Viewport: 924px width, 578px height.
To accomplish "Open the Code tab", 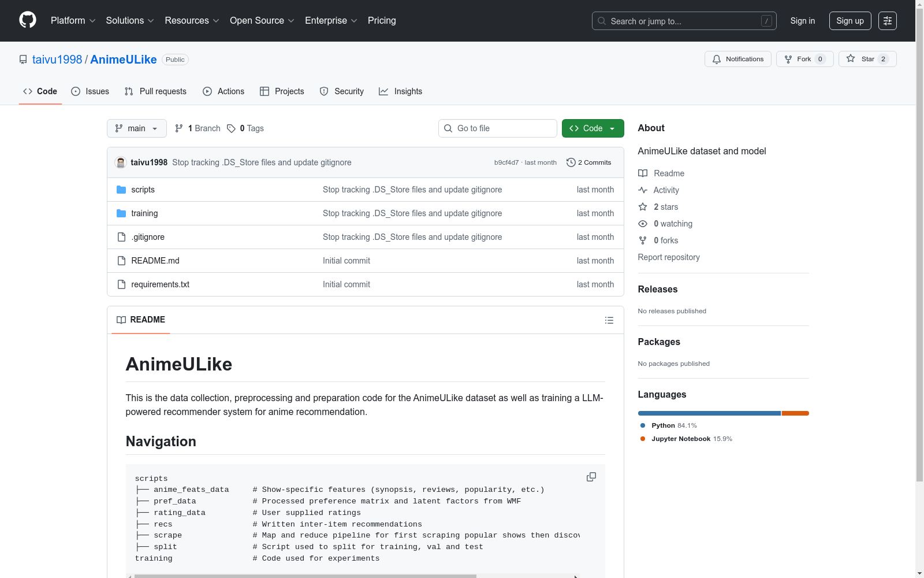I will tap(40, 91).
